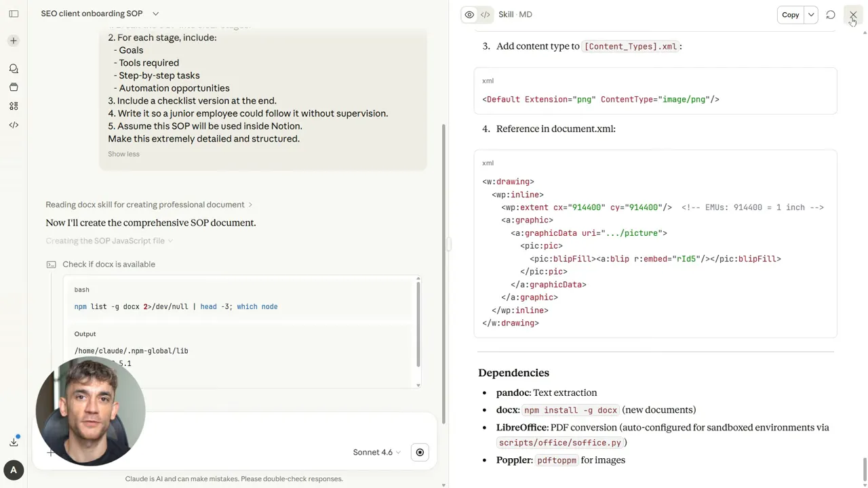Click the pdftoppm inline code
This screenshot has height=488, width=868.
click(x=556, y=460)
